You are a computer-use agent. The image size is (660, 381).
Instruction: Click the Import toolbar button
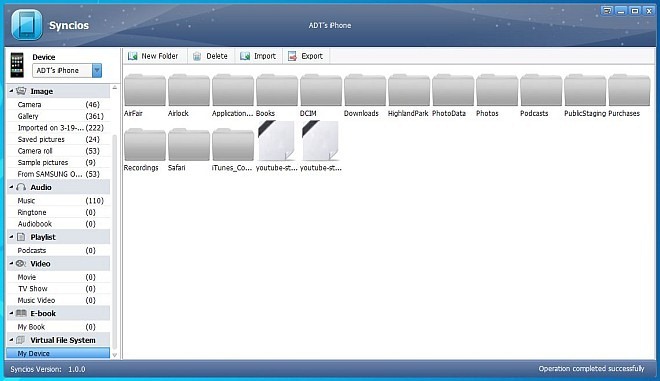[x=258, y=56]
